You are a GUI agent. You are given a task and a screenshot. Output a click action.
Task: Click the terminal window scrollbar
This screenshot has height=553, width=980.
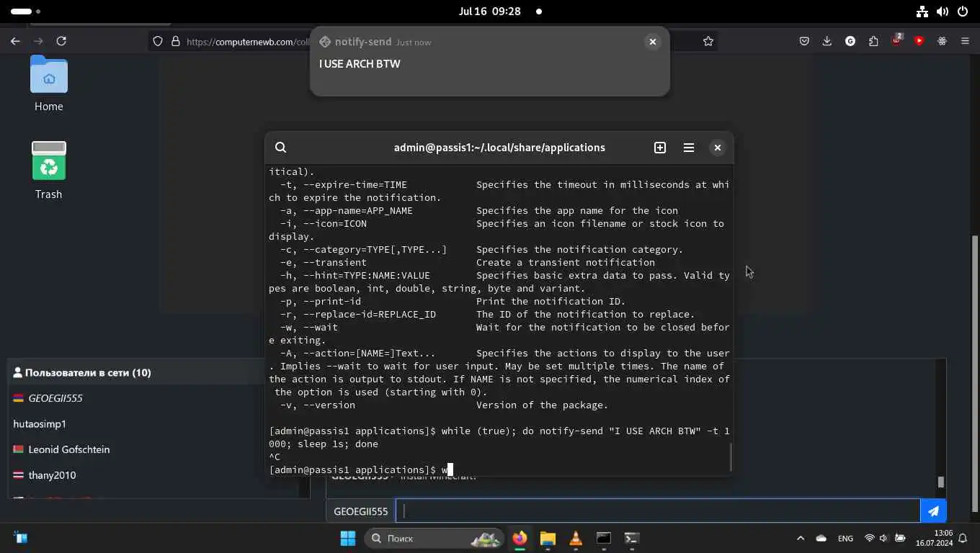coord(731,457)
